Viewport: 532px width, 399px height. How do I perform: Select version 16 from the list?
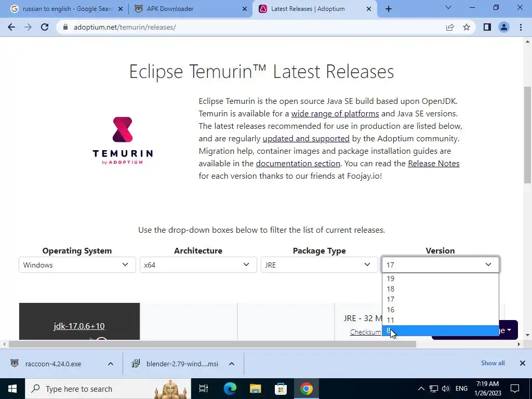coord(441,310)
